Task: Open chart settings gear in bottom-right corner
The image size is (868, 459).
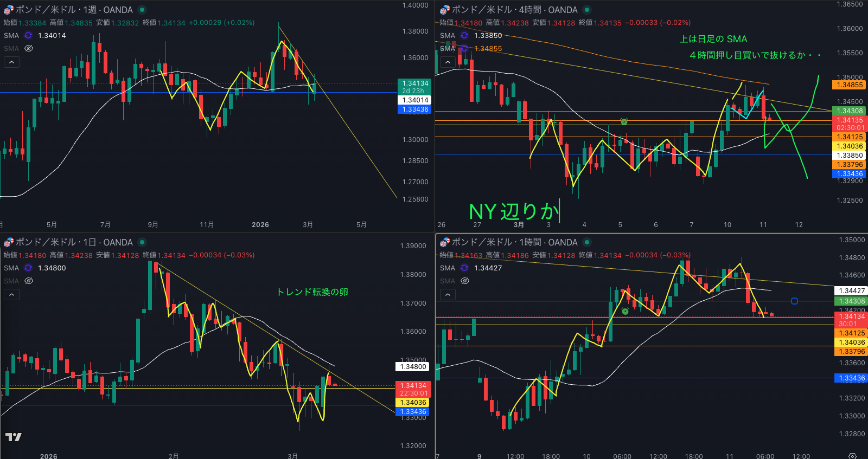Action: (852, 456)
